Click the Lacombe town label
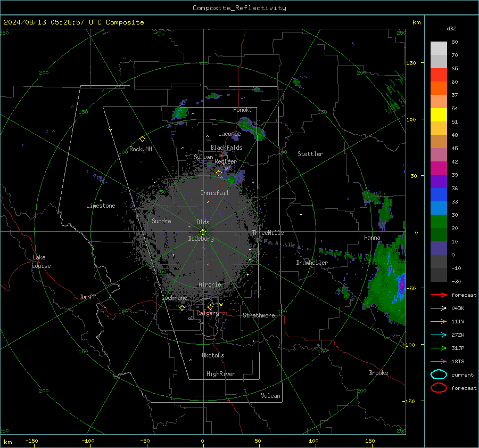This screenshot has height=448, width=479. pos(229,134)
